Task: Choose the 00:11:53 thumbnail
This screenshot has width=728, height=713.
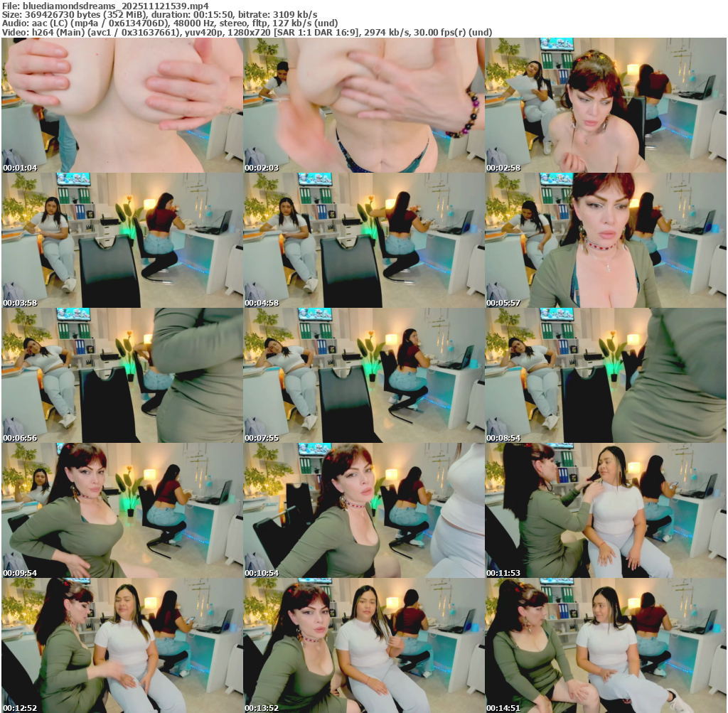Action: pos(606,510)
